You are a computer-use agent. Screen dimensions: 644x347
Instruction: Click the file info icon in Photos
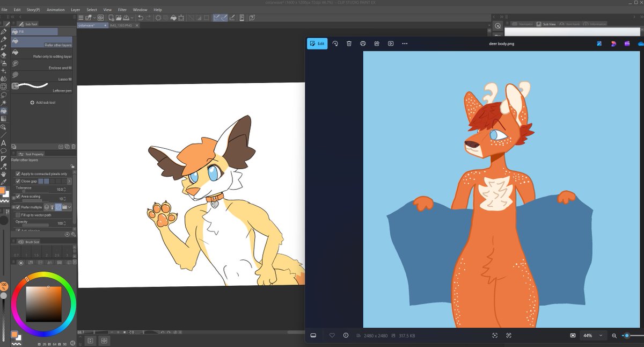[346, 335]
